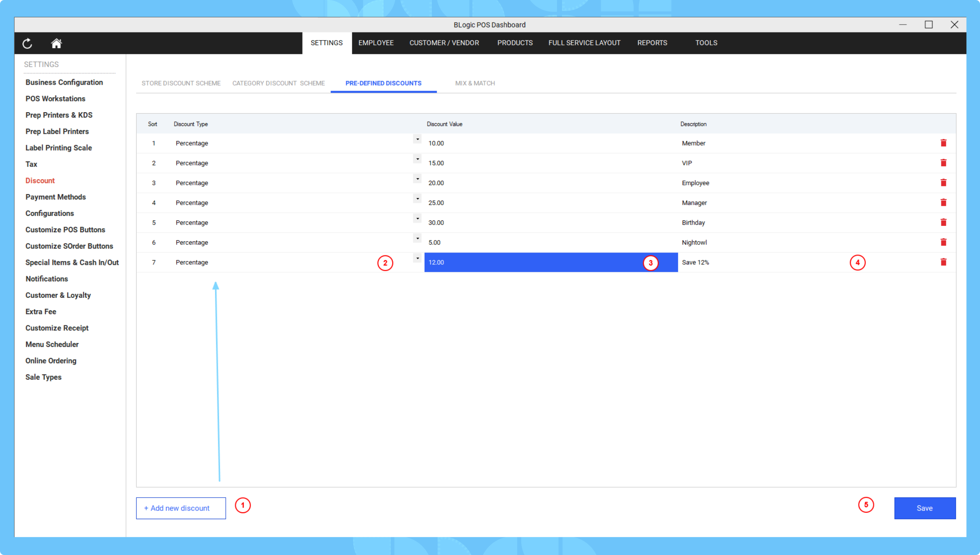Image resolution: width=980 pixels, height=555 pixels.
Task: Go to Notifications settings
Action: tap(46, 279)
